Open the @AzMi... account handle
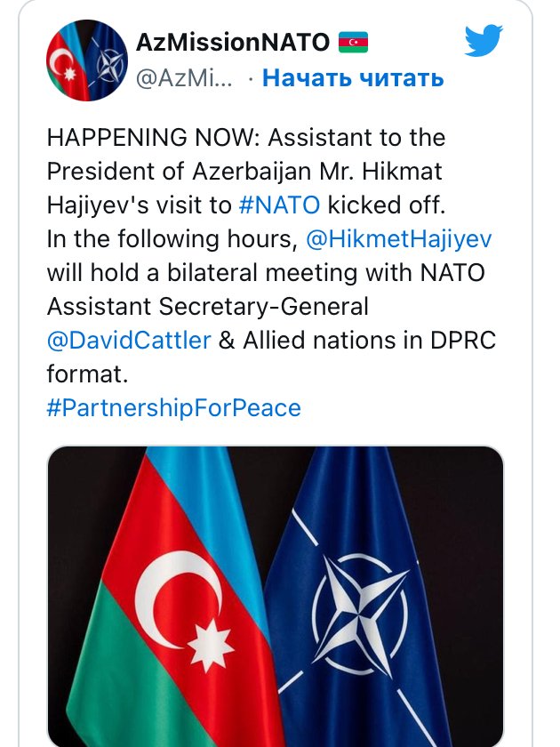560x747 pixels. 185,78
